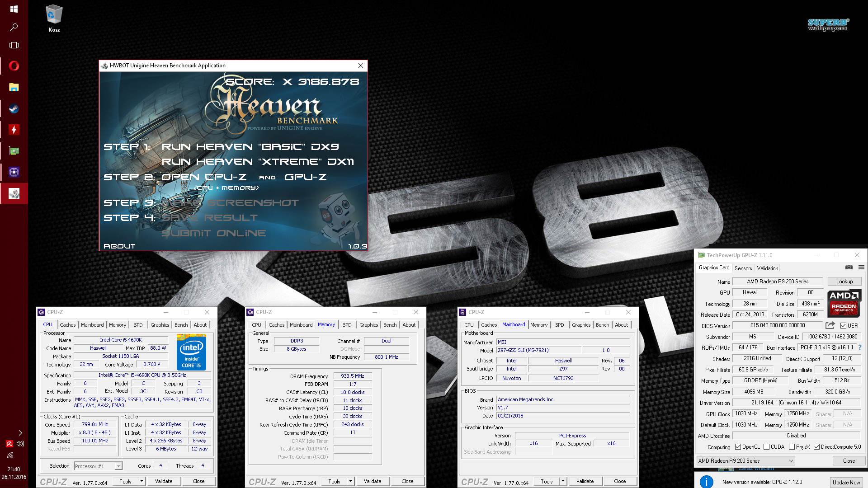Take GPU-Z screenshot with camera icon
Viewport: 868px width, 488px height.
(849, 267)
